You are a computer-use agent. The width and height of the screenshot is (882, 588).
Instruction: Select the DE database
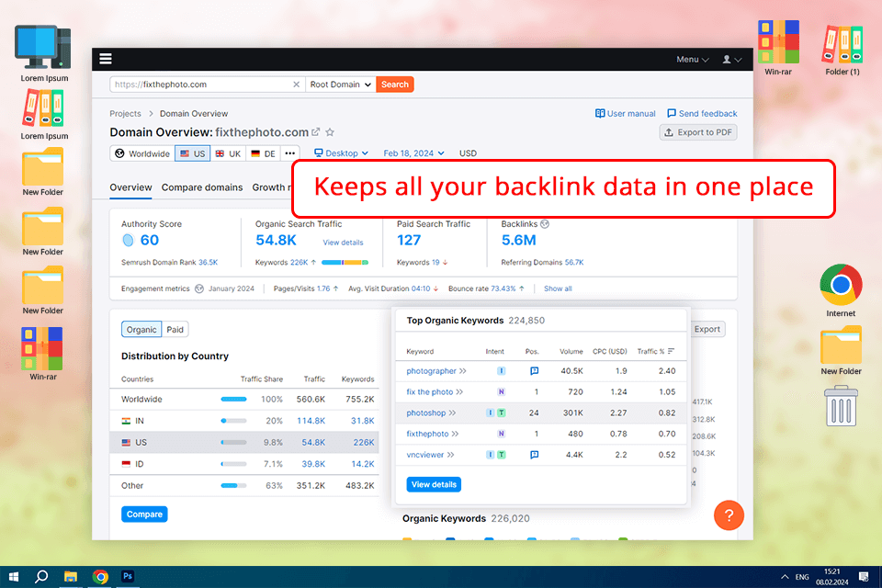(263, 153)
